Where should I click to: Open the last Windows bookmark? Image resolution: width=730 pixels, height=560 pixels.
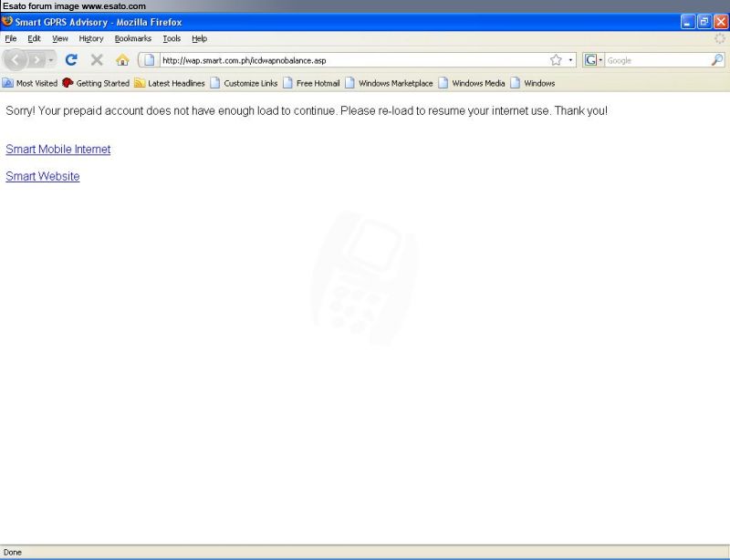click(x=533, y=83)
